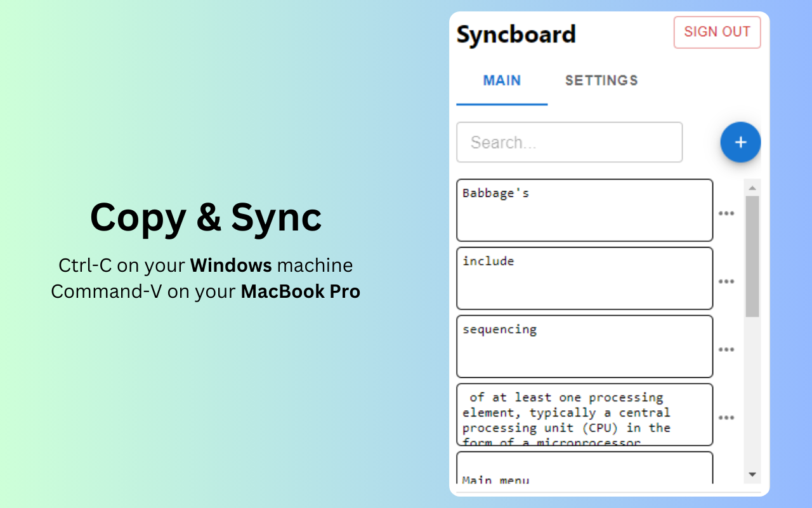Open the options menu for the include entry
This screenshot has width=812, height=508.
(726, 282)
